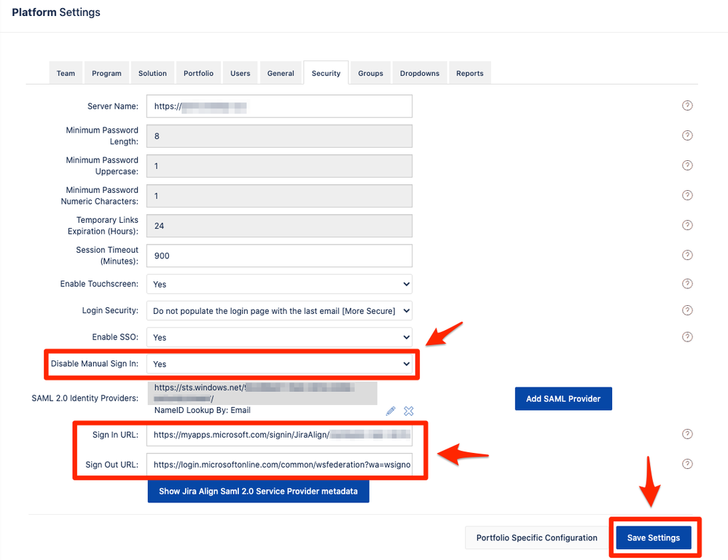This screenshot has height=560, width=728.
Task: Select the sts.windows.net identity provider entry
Action: point(262,393)
